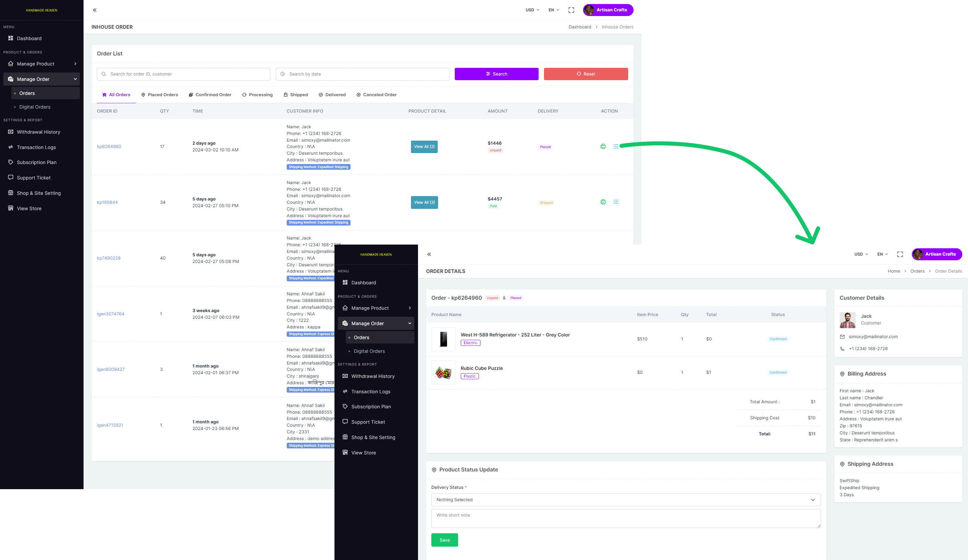
Task: Toggle fullscreen mode in the top header
Action: (571, 10)
